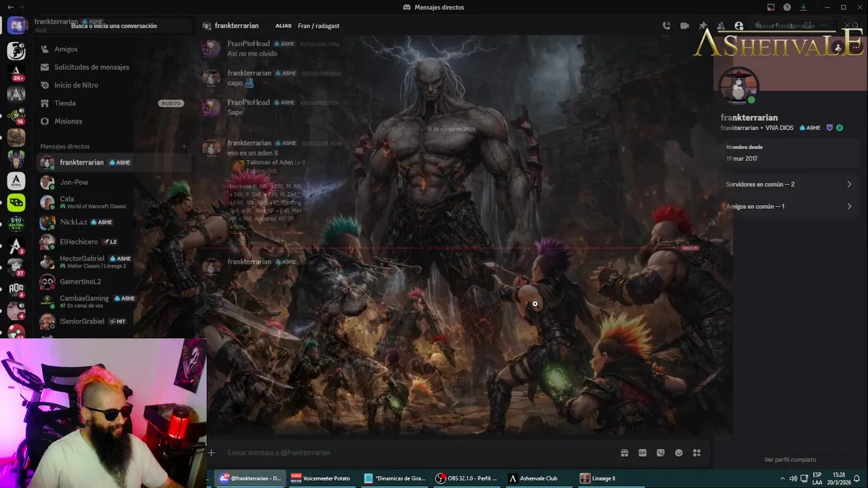Open GamertinoL2 direct message
This screenshot has width=868, height=488.
[114, 281]
